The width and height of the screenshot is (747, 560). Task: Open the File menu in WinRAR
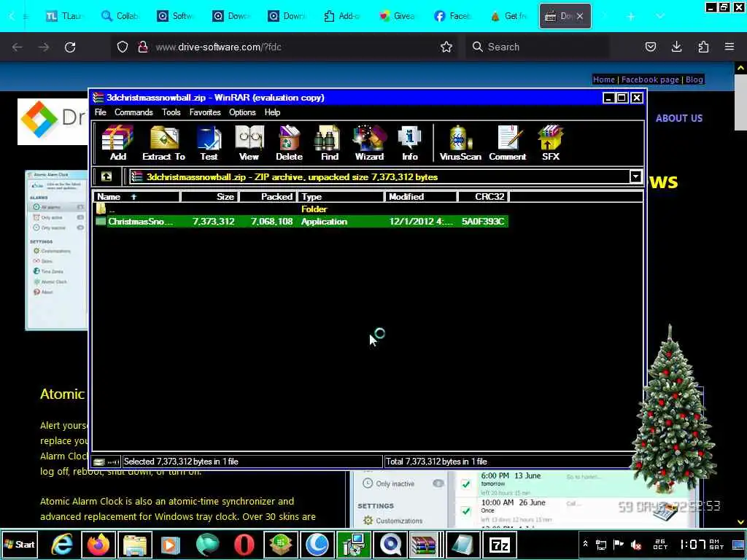click(101, 112)
